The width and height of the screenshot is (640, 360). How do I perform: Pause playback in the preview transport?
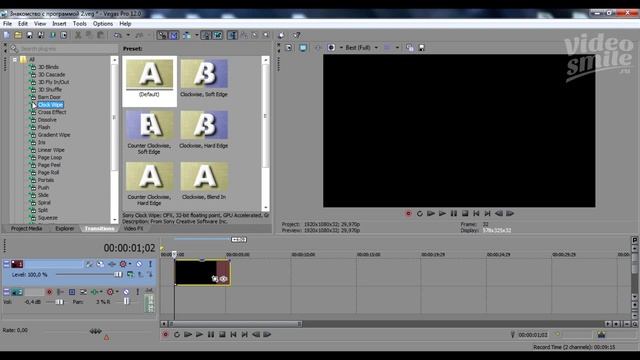(453, 213)
